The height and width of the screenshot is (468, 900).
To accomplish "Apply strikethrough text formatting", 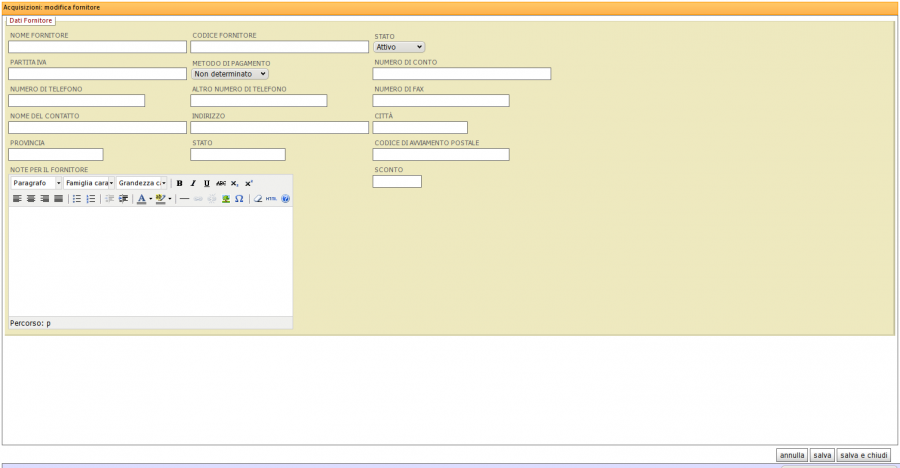I will [221, 183].
